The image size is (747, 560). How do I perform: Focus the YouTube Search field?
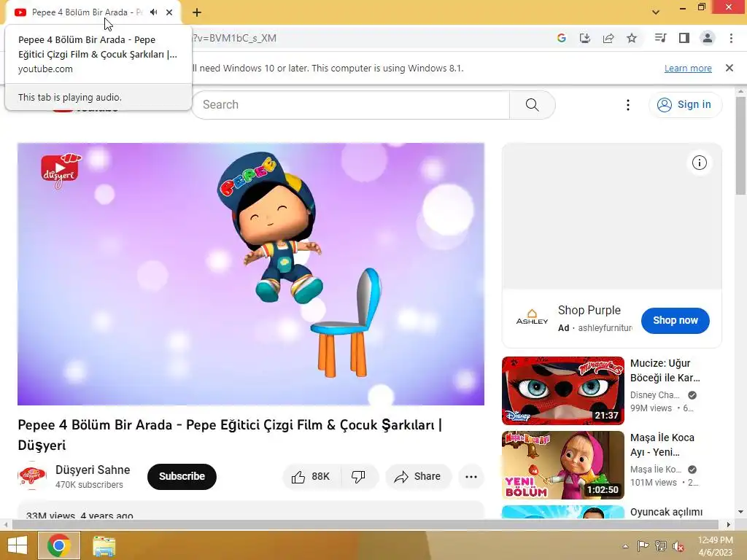coord(351,104)
